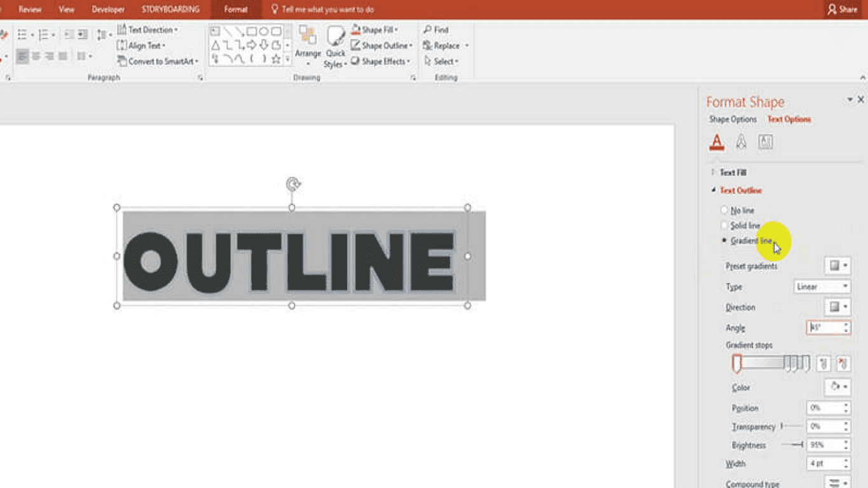Pick the Text Box shape in gallery
This screenshot has width=868, height=488.
pos(215,31)
